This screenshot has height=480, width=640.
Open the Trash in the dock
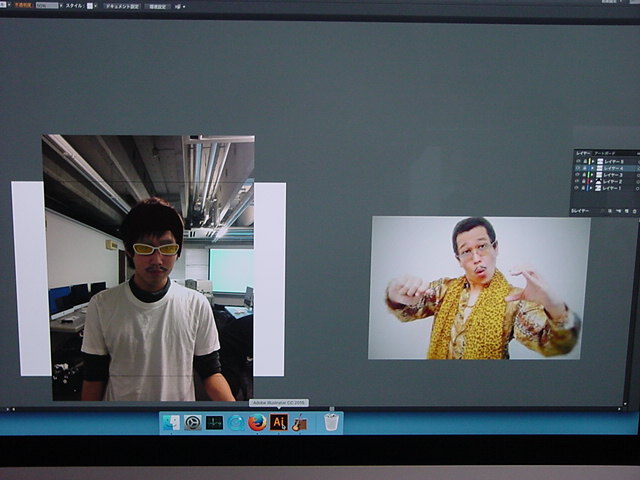(331, 423)
